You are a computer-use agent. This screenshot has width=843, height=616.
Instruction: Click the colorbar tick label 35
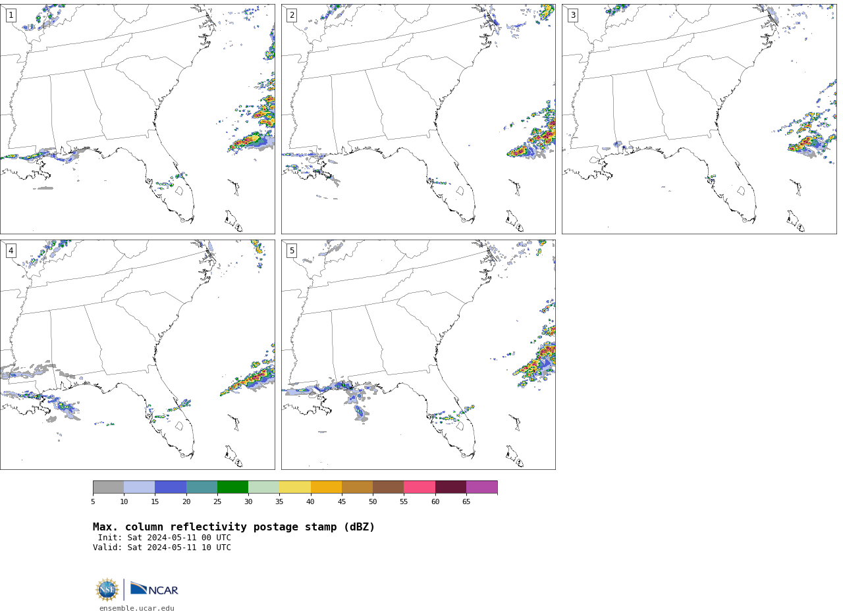click(279, 502)
